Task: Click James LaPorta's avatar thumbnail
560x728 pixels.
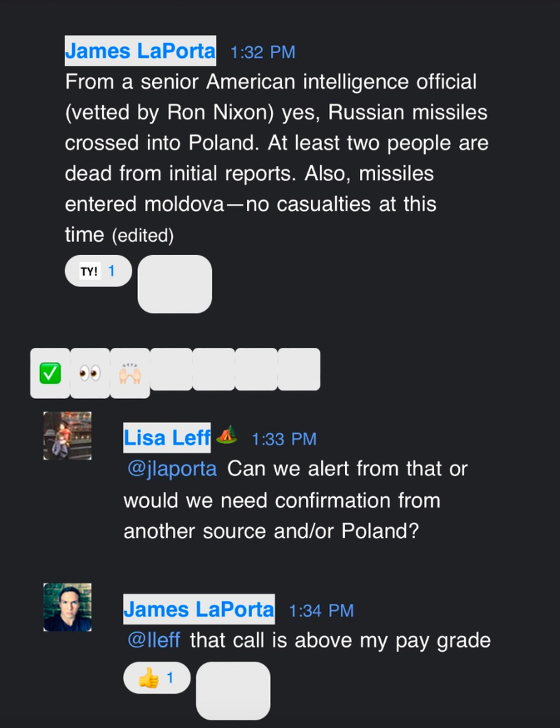Action: click(x=67, y=607)
